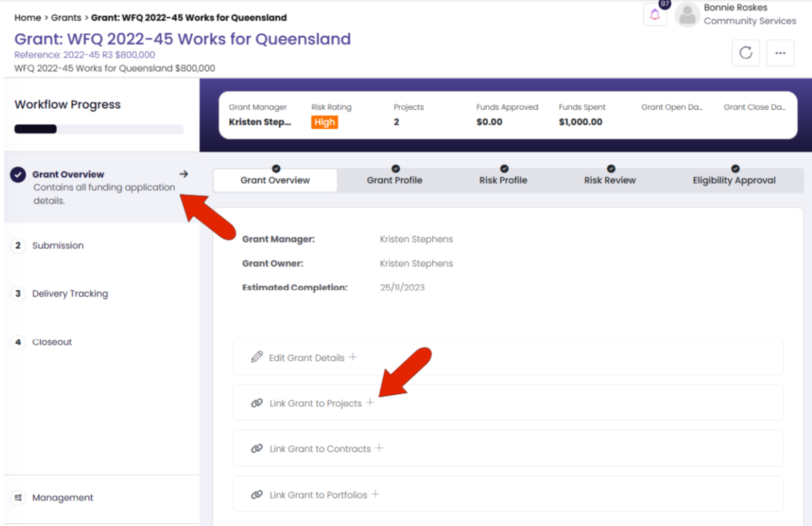Click the Grant Open Date column header
Screen dimensions: 812x526
point(672,107)
